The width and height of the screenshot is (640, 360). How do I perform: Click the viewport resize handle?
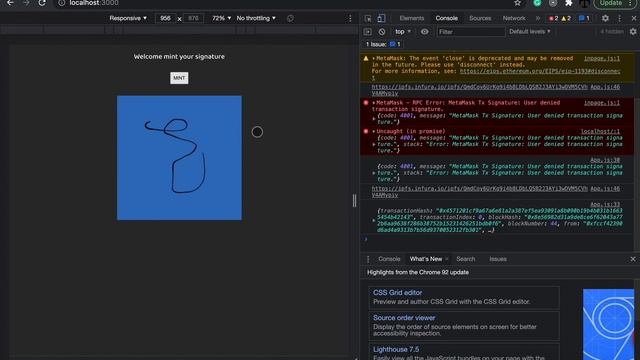[354, 200]
